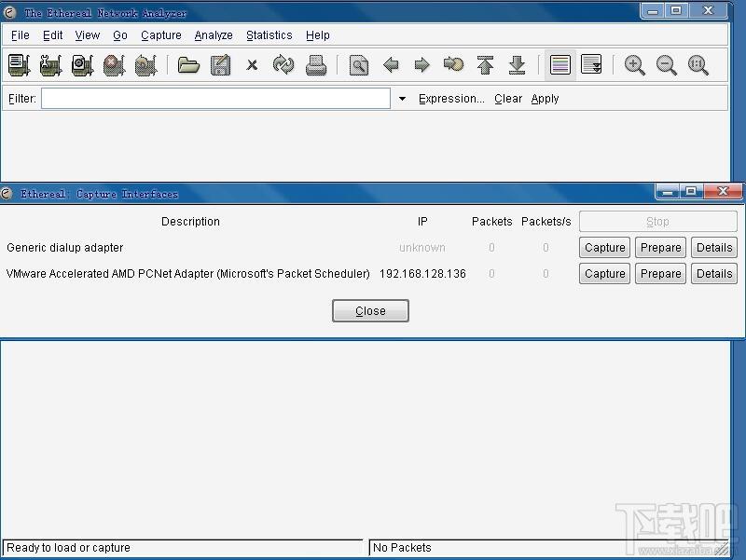Viewport: 746px width, 560px height.
Task: Close Capture Interfaces dialog via title bar X
Action: (x=723, y=192)
